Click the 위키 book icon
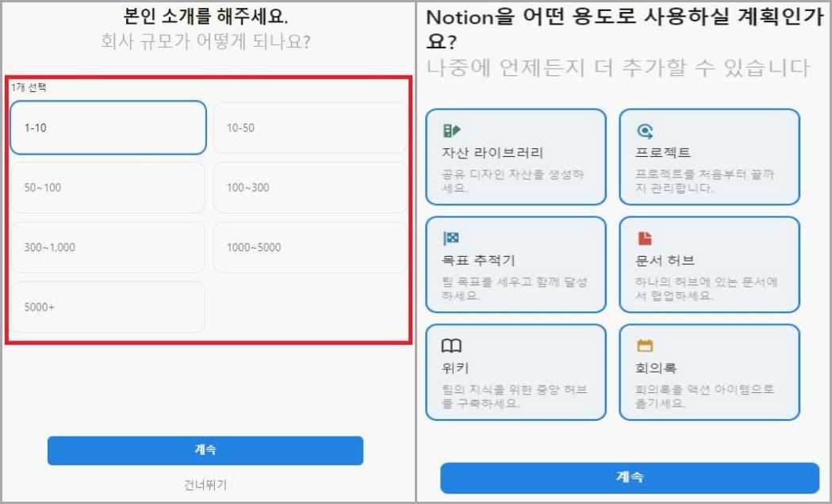The width and height of the screenshot is (832, 504). click(x=451, y=344)
